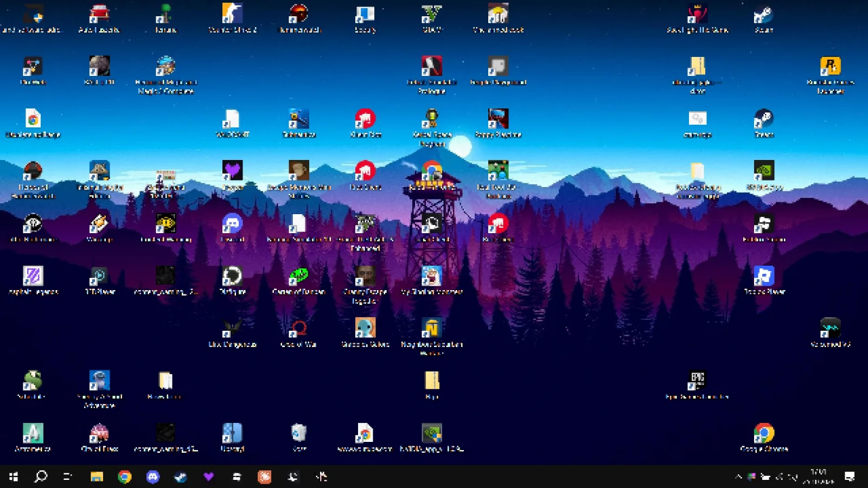Select the Subnautica desktop shortcut
This screenshot has height=488, width=868.
point(299,124)
